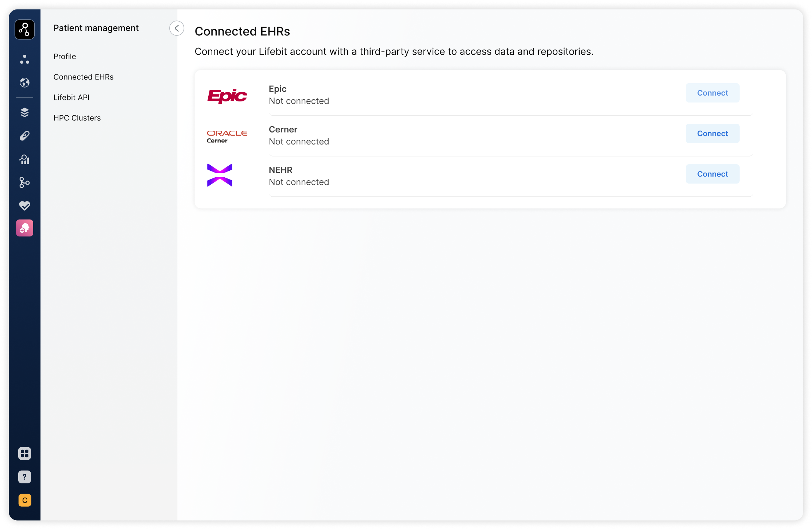Open the globe icon in sidebar
Viewport: 812px width, 529px height.
coord(24,83)
